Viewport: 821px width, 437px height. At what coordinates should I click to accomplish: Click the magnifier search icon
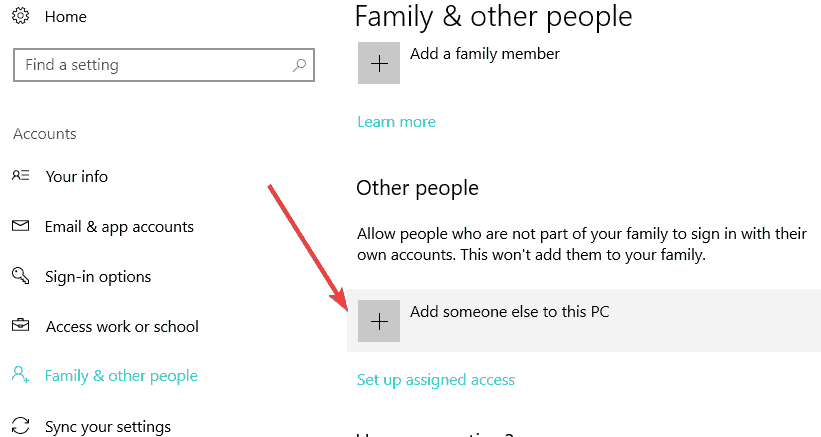pyautogui.click(x=299, y=65)
